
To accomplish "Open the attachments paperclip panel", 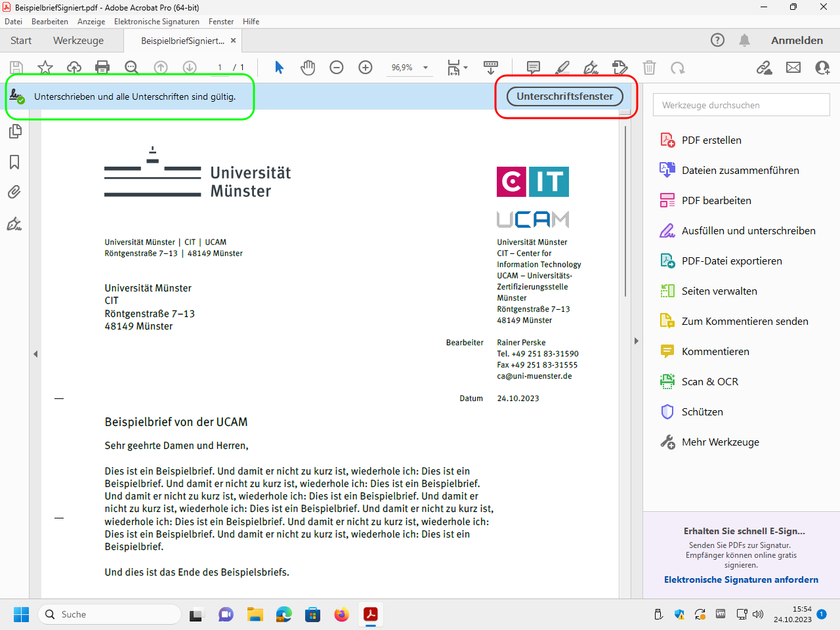I will pyautogui.click(x=14, y=192).
